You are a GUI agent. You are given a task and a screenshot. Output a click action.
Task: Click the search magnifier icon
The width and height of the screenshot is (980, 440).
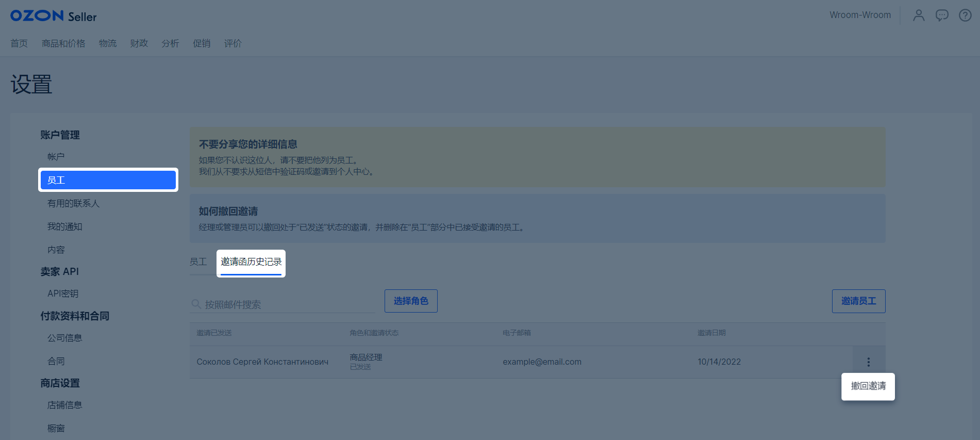pos(196,304)
